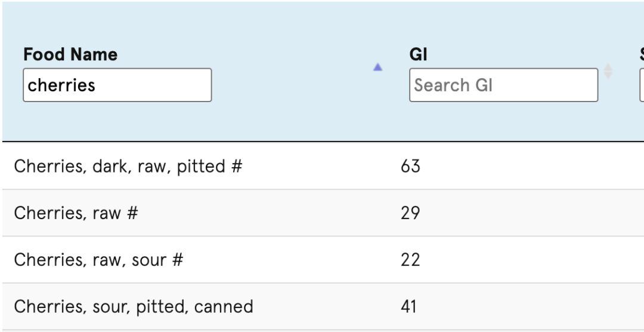The image size is (644, 332).
Task: Focus the Food Name field containing "cherries"
Action: point(117,85)
